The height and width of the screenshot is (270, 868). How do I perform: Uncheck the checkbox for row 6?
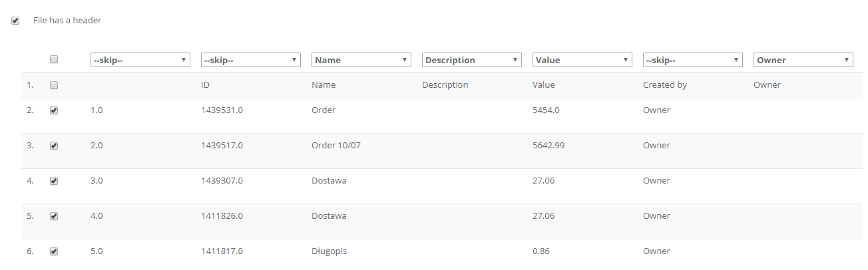point(54,251)
